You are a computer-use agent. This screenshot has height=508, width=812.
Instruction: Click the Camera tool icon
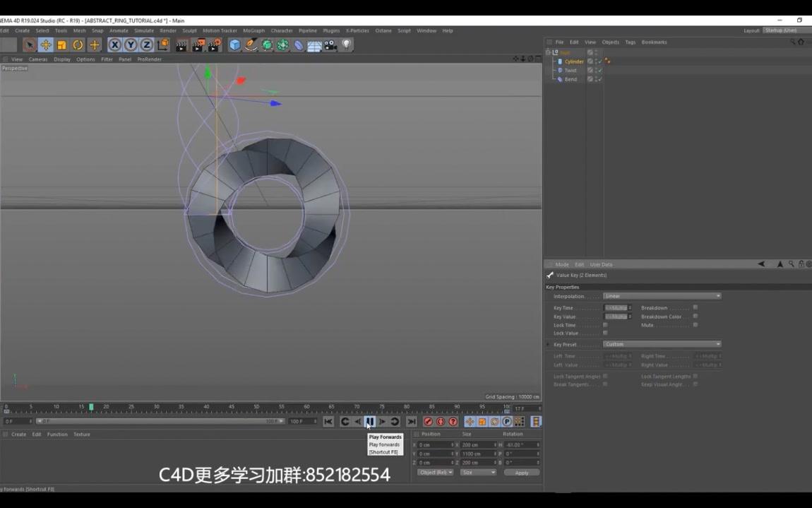329,45
